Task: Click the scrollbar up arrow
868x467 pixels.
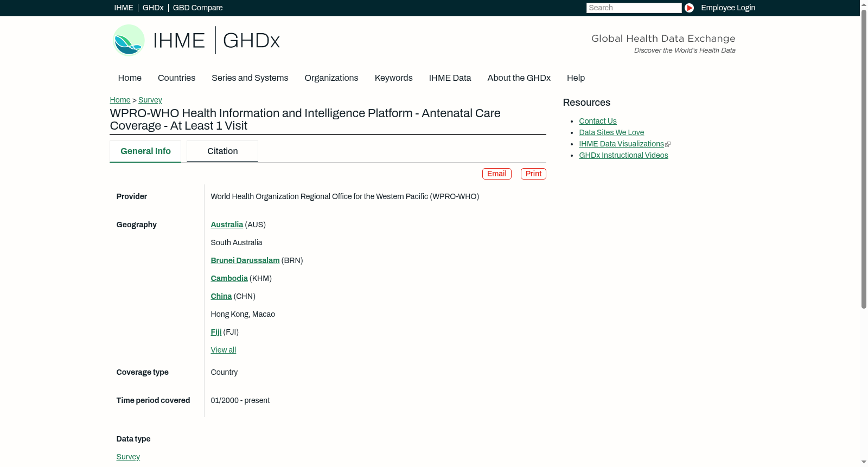Action: [864, 4]
